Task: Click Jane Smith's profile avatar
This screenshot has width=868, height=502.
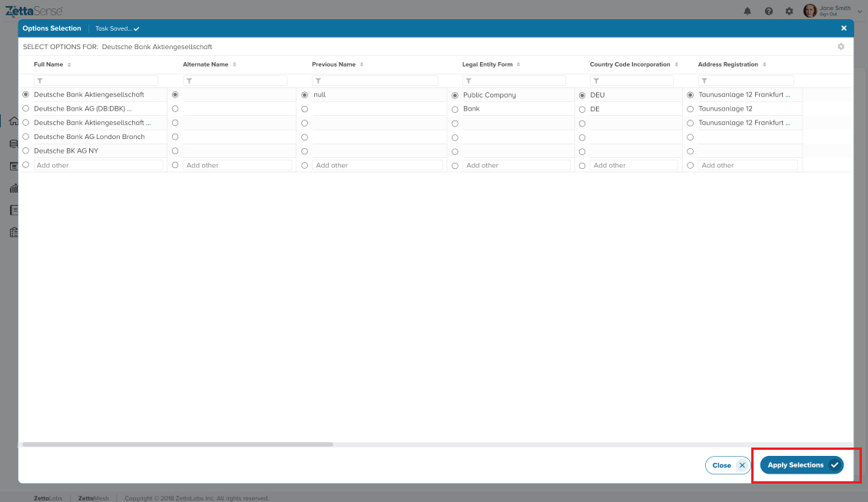Action: (810, 11)
